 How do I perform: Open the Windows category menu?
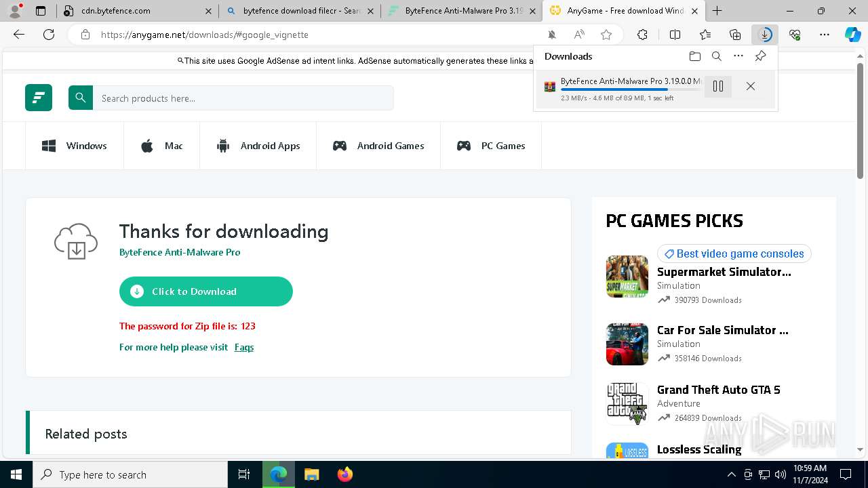pos(75,146)
